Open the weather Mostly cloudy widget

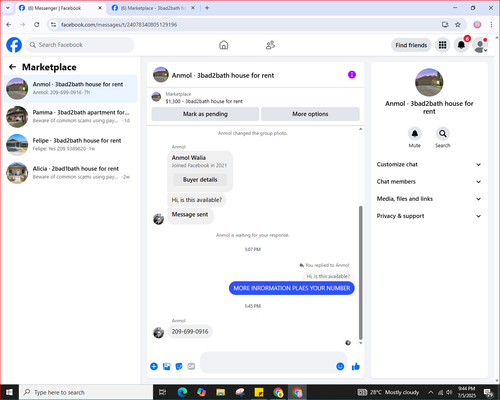pos(388,392)
